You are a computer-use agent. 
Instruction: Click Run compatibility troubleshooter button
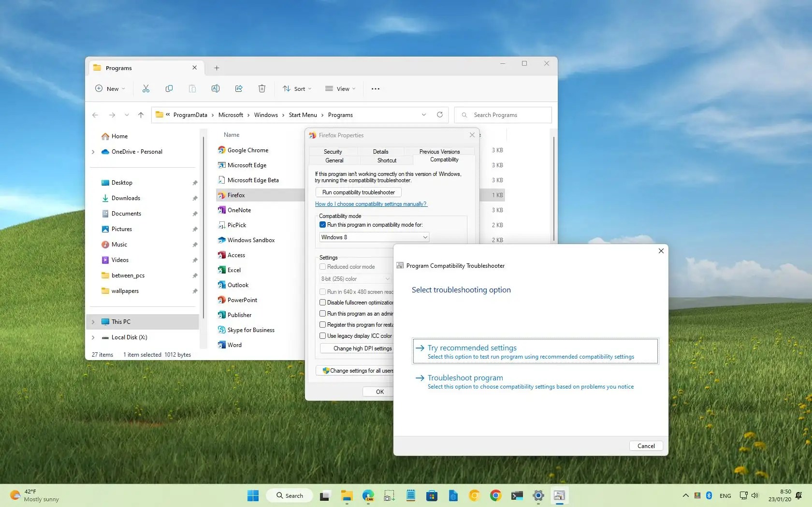pos(358,192)
